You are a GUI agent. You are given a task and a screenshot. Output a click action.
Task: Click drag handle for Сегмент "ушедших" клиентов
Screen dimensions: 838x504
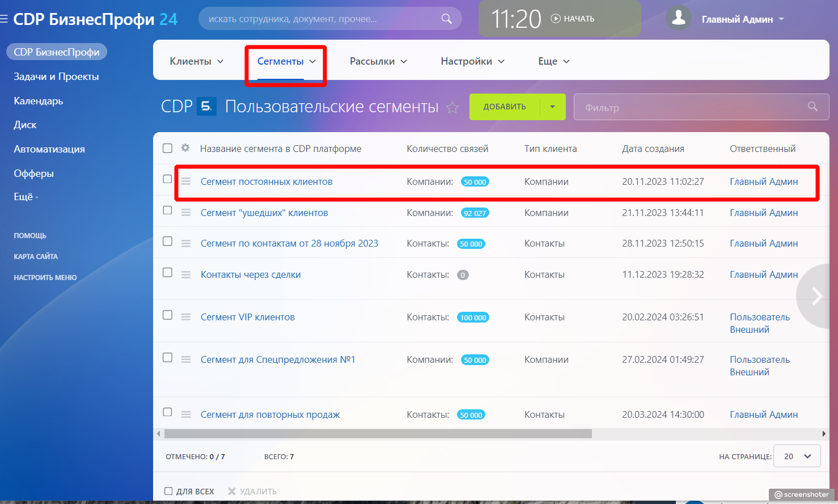pyautogui.click(x=186, y=213)
